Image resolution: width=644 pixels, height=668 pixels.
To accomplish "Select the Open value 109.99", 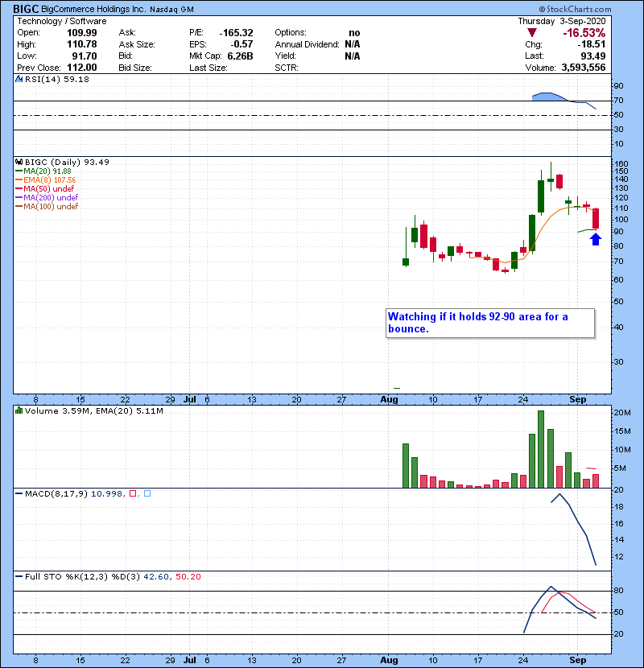I will (x=82, y=33).
